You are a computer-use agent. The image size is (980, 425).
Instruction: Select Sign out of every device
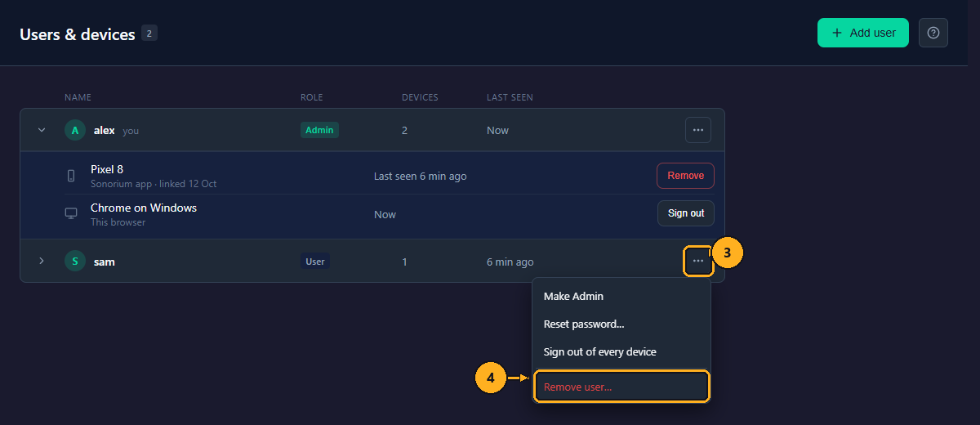(x=621, y=351)
